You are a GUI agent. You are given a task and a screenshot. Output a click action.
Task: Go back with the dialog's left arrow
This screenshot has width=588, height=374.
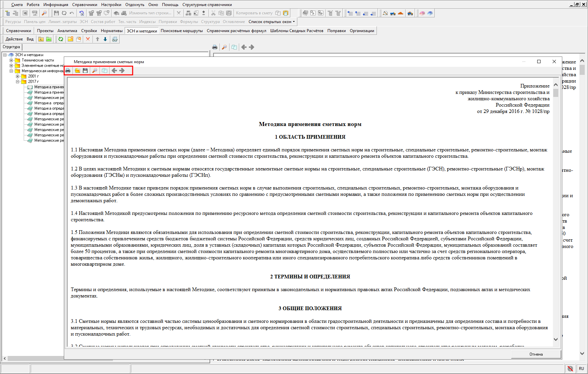click(114, 71)
